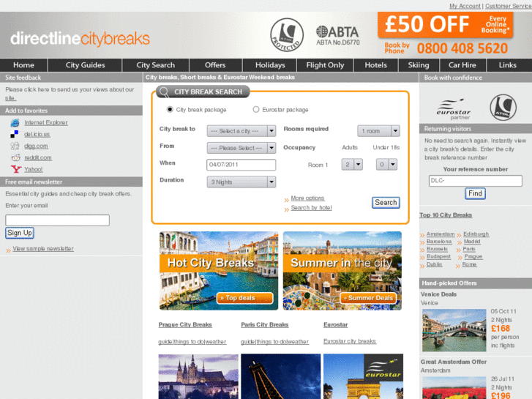Open the Hotels menu
The width and height of the screenshot is (532, 399).
click(376, 65)
